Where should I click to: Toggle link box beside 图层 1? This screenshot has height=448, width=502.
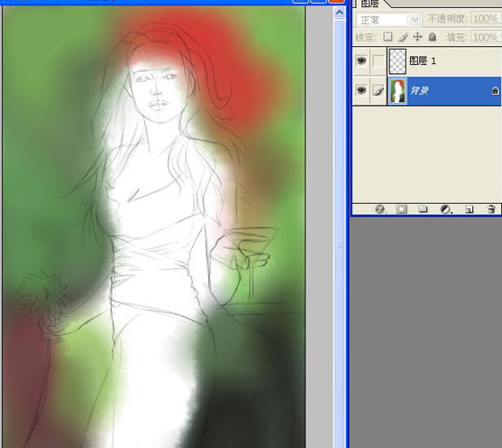point(379,60)
